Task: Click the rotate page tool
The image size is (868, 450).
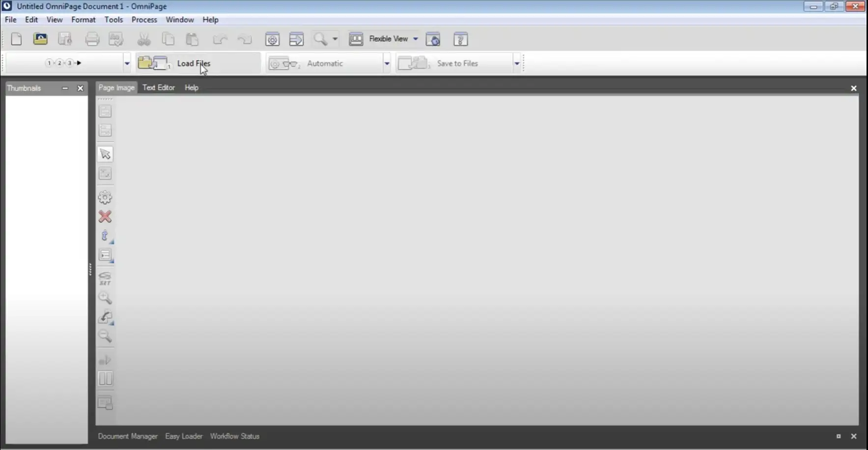Action: point(105,318)
